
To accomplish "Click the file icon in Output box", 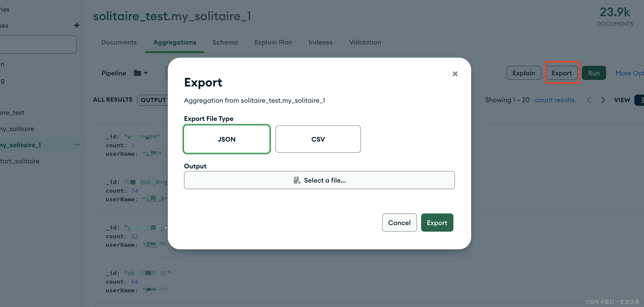I will [x=297, y=180].
